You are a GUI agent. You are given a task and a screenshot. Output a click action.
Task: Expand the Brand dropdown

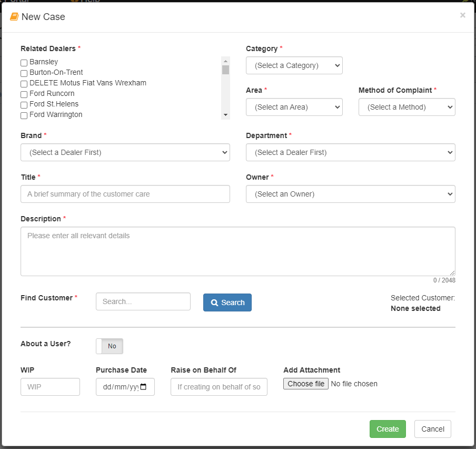[x=125, y=152]
